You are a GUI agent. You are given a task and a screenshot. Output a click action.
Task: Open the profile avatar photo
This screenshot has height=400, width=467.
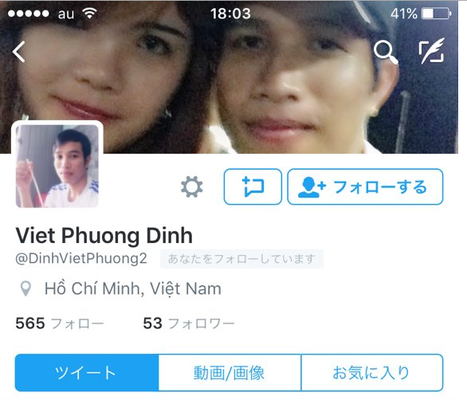coord(57,166)
